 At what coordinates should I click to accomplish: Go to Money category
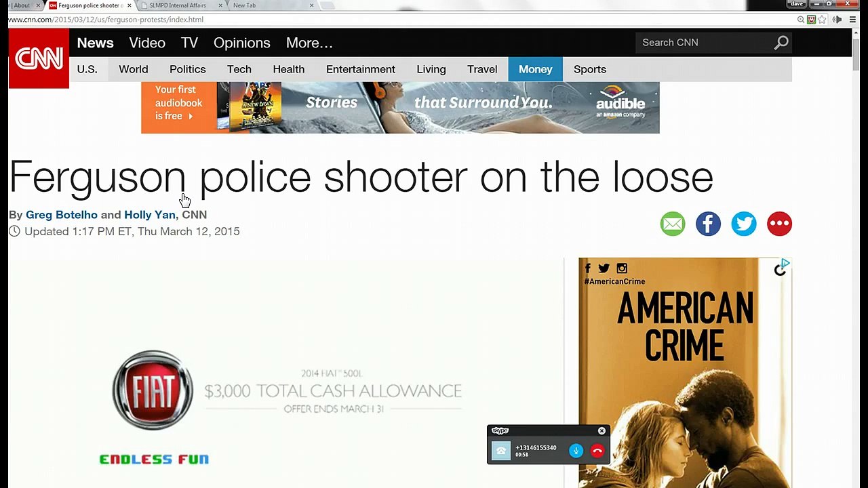pos(536,69)
